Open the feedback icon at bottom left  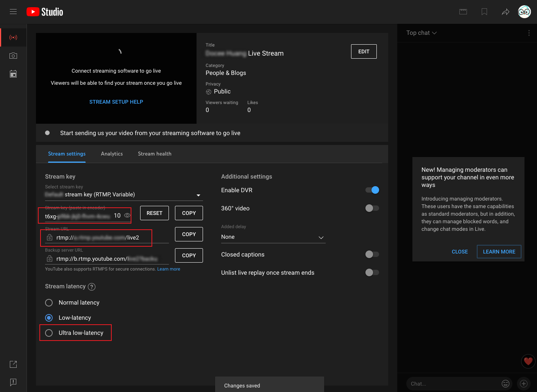point(13,383)
